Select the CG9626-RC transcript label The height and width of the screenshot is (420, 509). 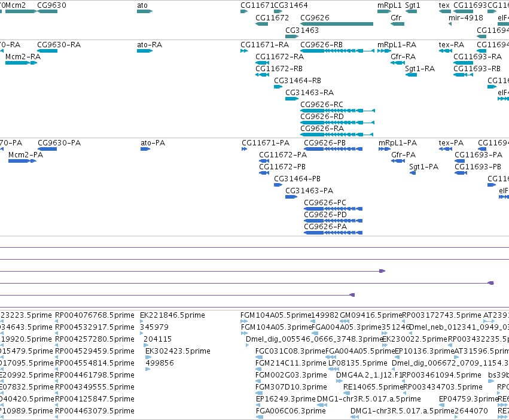click(322, 105)
